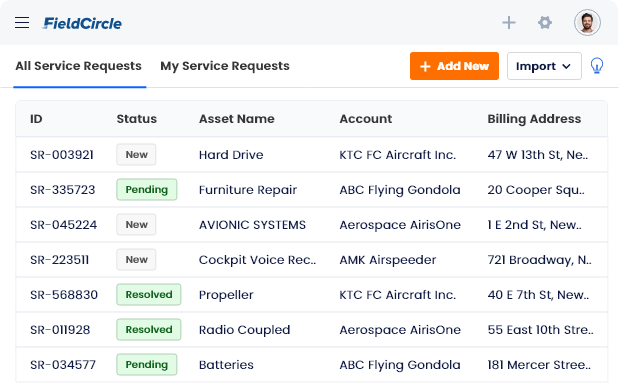Screen dimensions: 619x383
Task: Click the Pending badge for Furniture Repair
Action: [146, 190]
